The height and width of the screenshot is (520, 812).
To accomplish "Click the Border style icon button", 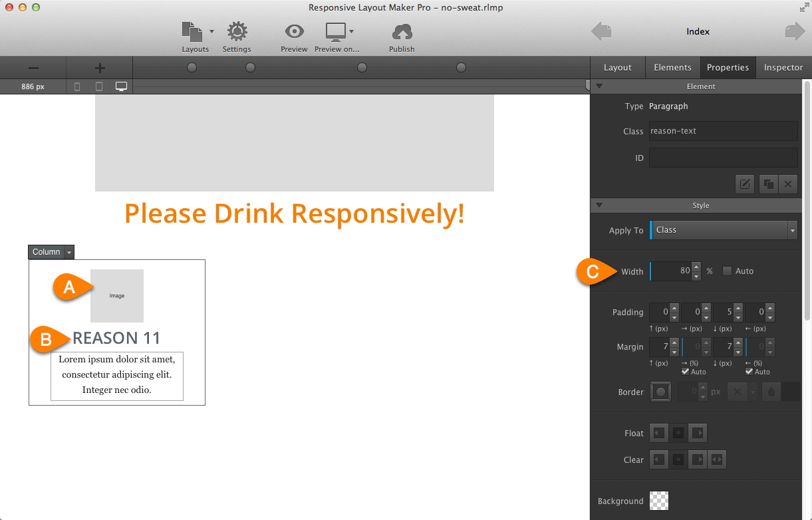I will 660,392.
